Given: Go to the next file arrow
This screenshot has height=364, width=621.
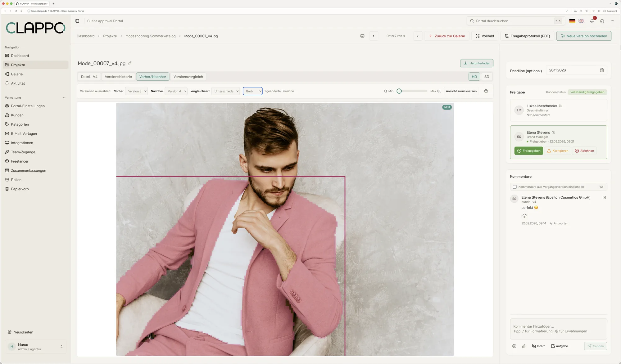Looking at the screenshot, I should click(418, 36).
